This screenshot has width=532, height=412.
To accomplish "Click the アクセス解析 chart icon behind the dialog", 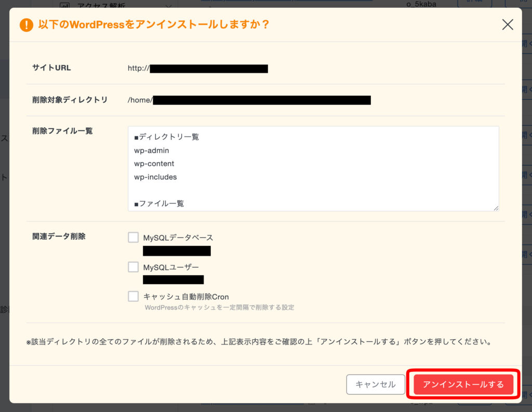I will pyautogui.click(x=64, y=6).
